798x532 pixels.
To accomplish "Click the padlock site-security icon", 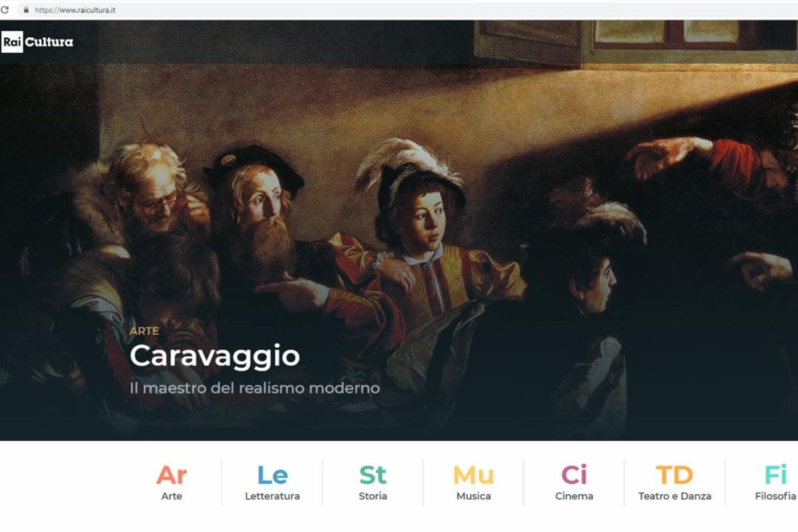I will pos(27,10).
